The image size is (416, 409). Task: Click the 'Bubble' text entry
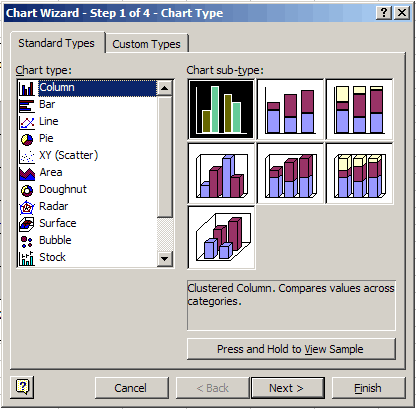point(55,240)
